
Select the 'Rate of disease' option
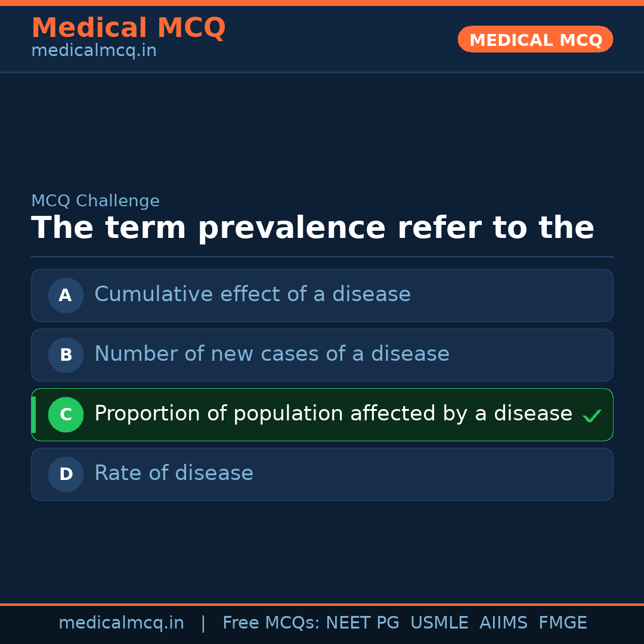pos(174,473)
